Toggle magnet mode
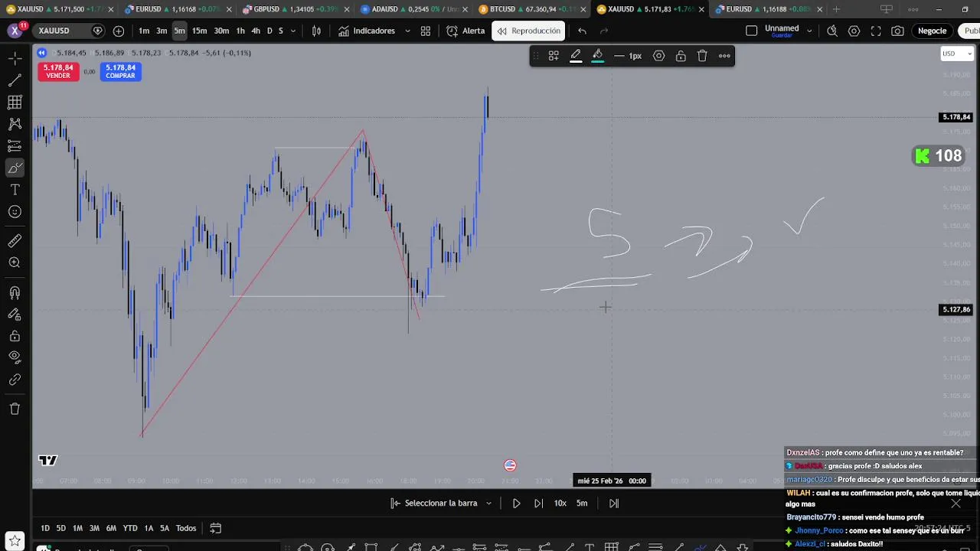 click(15, 292)
